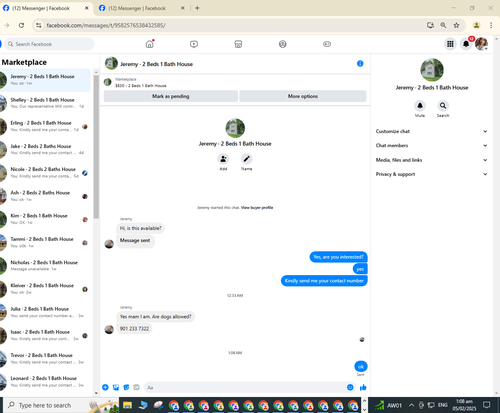Screen dimensions: 500x413
Task: Click the ENG language indicator
Action: pos(442,405)
